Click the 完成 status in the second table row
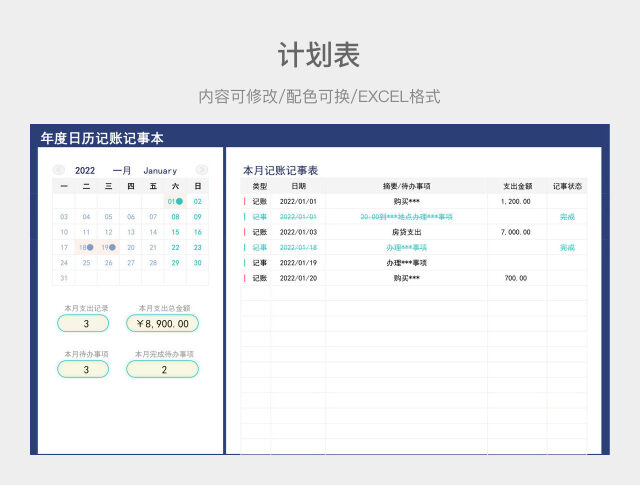 [567, 216]
